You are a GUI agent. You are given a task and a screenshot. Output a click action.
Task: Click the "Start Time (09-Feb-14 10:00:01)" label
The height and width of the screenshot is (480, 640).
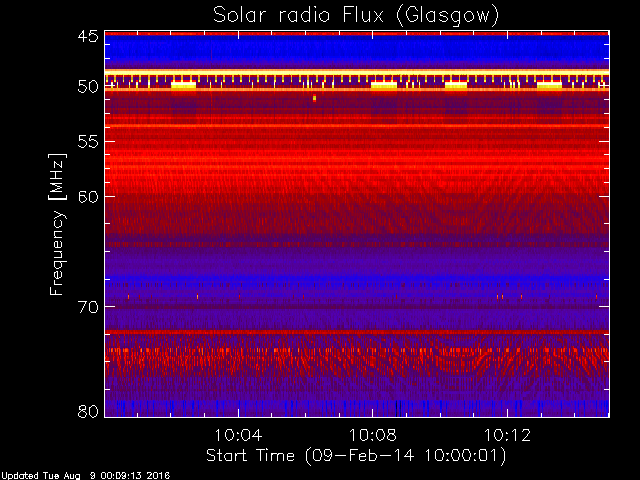pos(356,456)
